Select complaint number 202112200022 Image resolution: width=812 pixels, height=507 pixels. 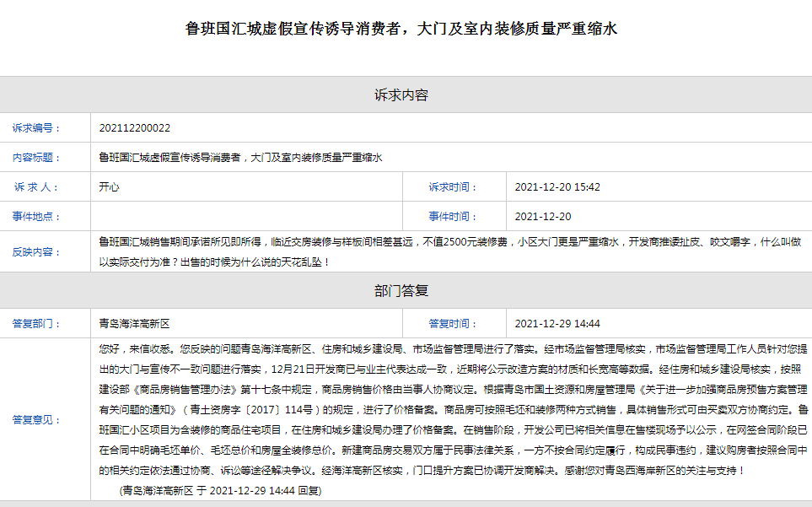135,128
